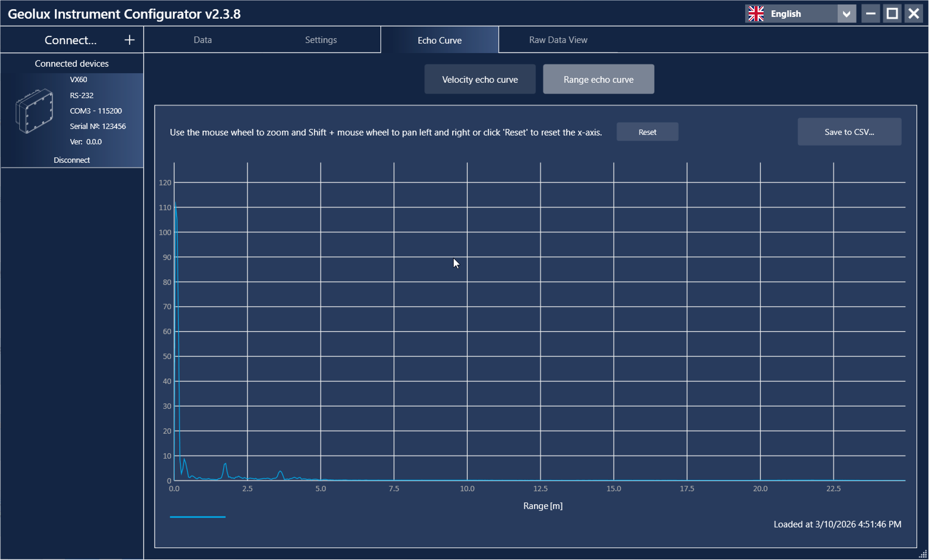Click the Connect... button
The width and height of the screenshot is (929, 560).
click(71, 40)
